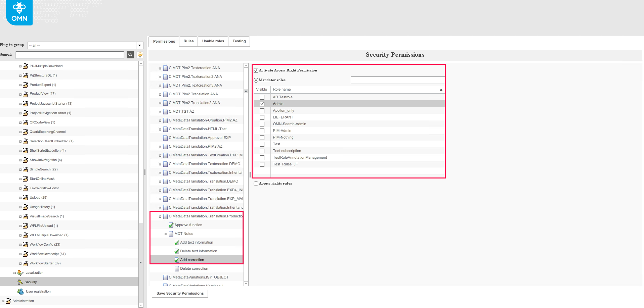The width and height of the screenshot is (644, 308).
Task: Click the Localization globe icon
Action: [21, 272]
